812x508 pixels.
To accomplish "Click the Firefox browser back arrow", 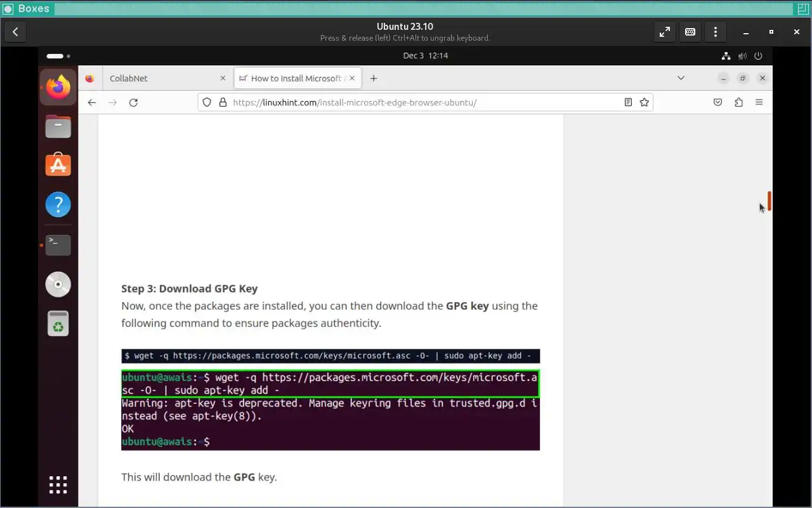I will (x=92, y=102).
